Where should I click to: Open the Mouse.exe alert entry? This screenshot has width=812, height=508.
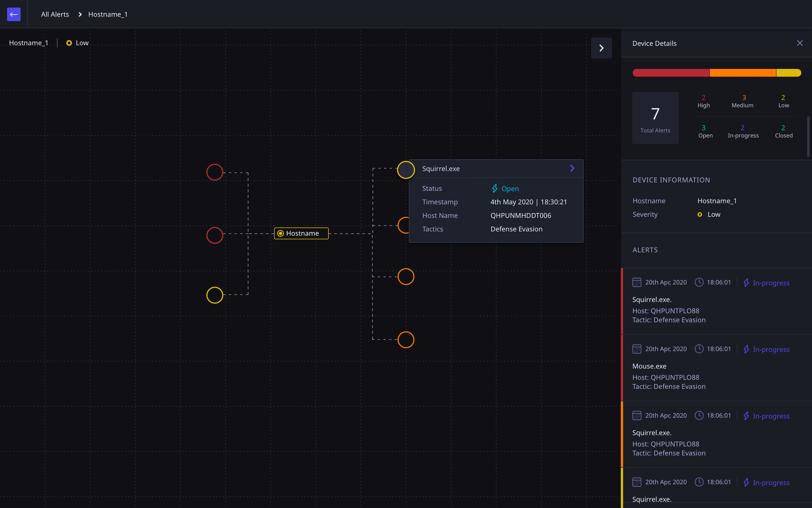click(649, 366)
